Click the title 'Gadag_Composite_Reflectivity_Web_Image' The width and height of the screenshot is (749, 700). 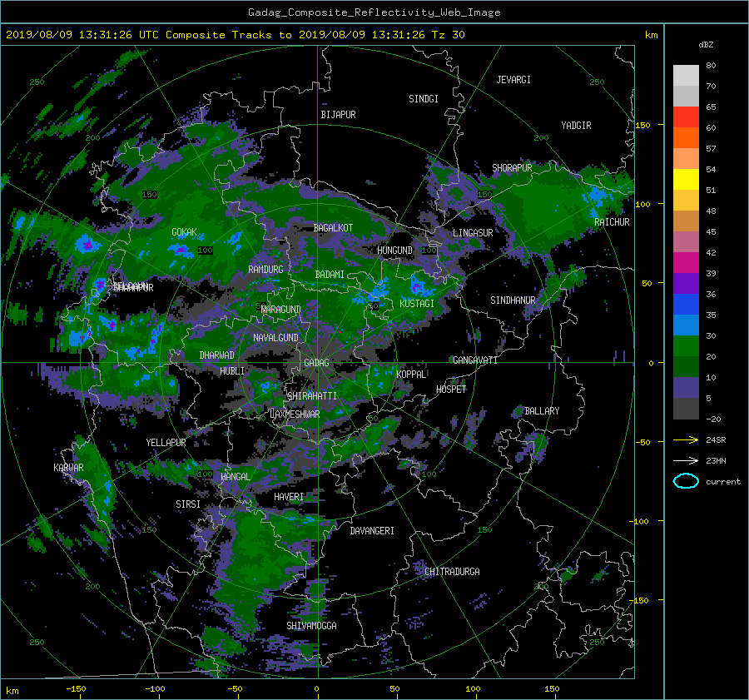click(374, 12)
